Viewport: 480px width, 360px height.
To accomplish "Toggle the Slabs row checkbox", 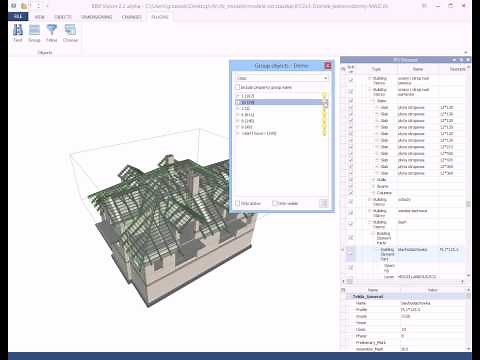I will pyautogui.click(x=350, y=101).
